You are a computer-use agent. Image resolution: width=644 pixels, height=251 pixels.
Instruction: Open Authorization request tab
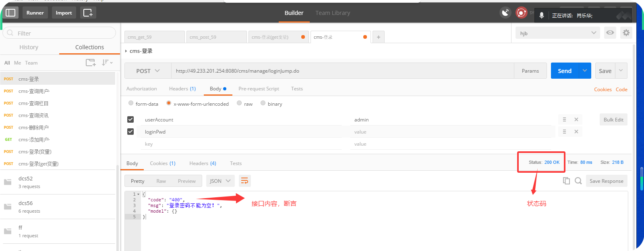click(142, 89)
